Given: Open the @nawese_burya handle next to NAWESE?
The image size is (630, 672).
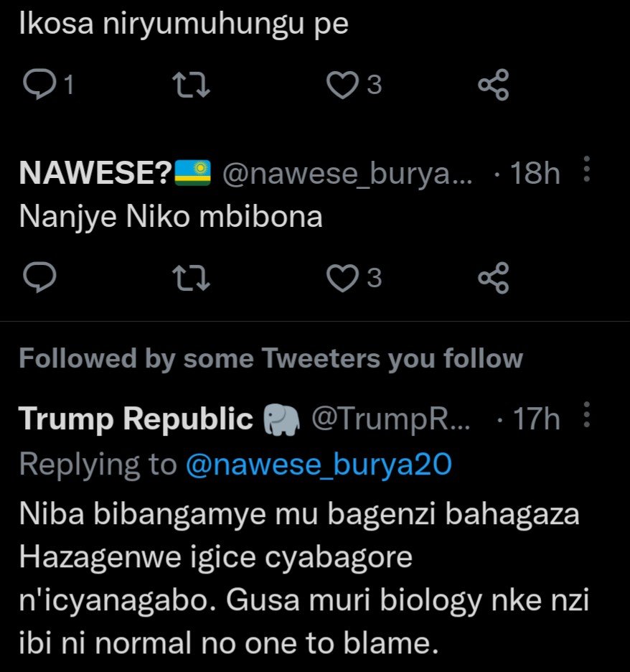Looking at the screenshot, I should [x=347, y=173].
